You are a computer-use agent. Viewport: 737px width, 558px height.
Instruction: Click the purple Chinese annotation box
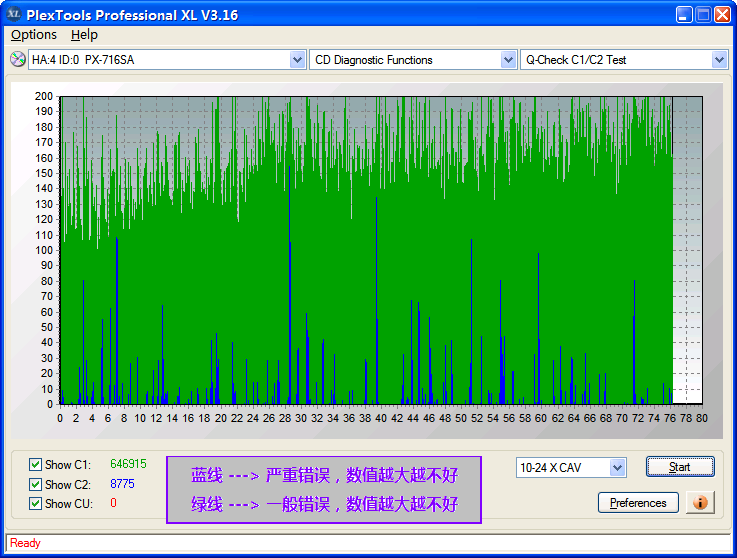pos(324,489)
